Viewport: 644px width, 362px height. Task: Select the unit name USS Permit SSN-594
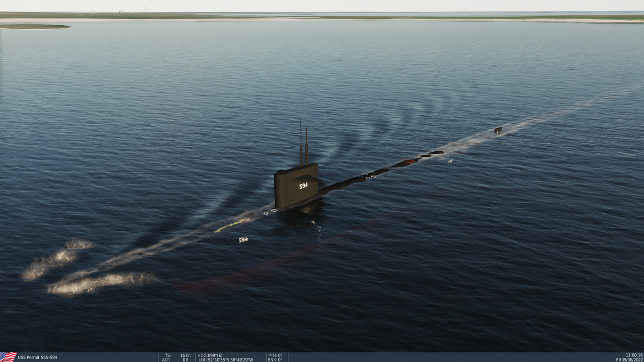click(x=37, y=357)
